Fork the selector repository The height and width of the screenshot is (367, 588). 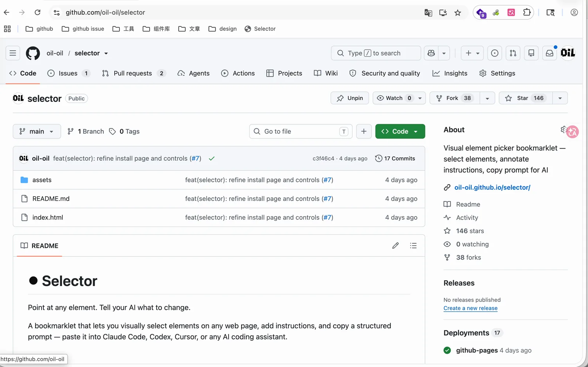pyautogui.click(x=455, y=98)
